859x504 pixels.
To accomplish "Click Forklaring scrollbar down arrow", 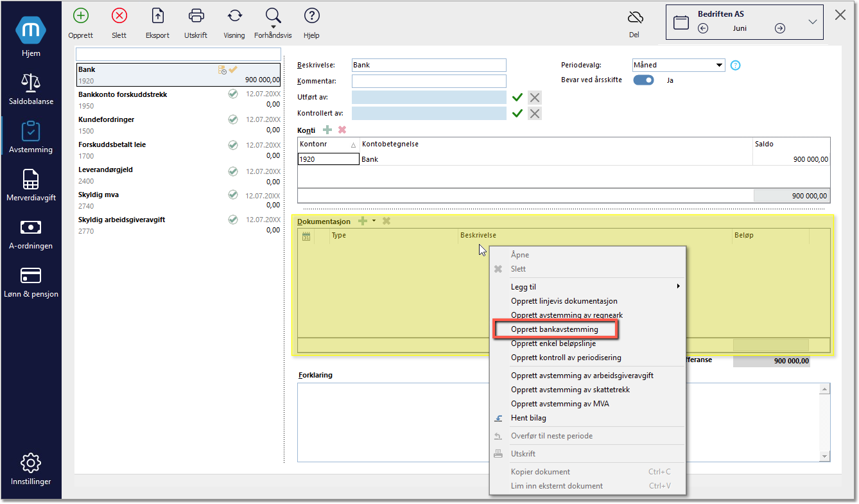I will point(825,455).
